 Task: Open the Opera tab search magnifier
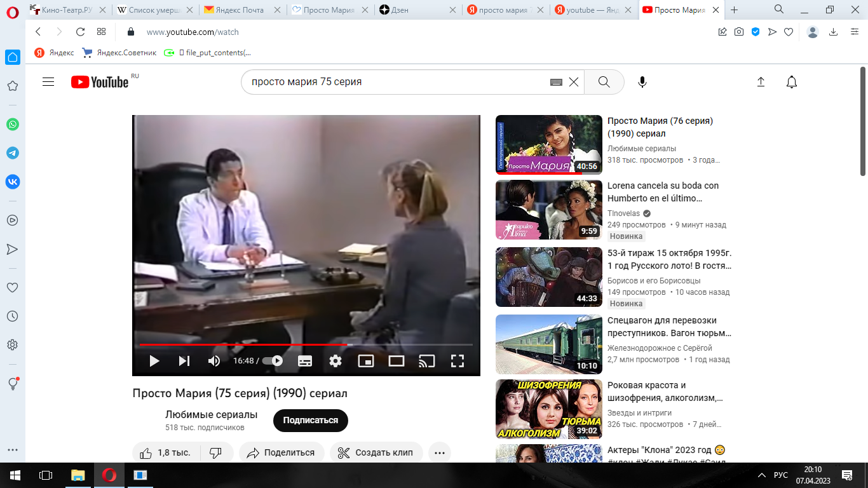click(x=779, y=9)
